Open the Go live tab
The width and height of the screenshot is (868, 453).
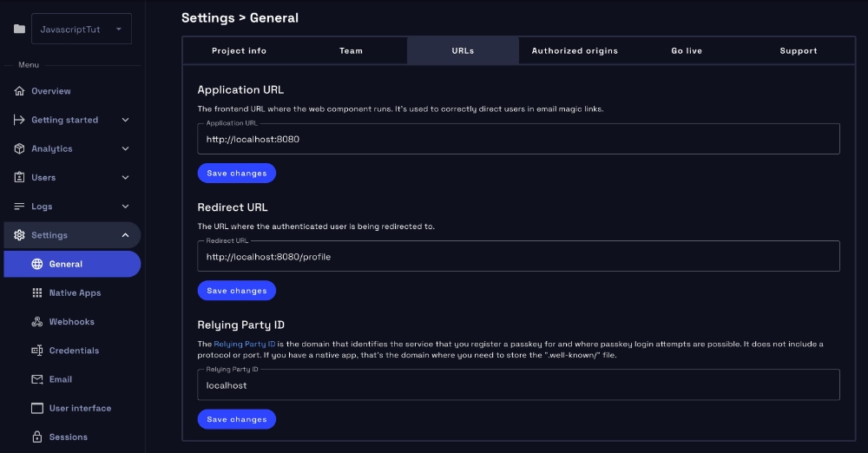tap(687, 51)
